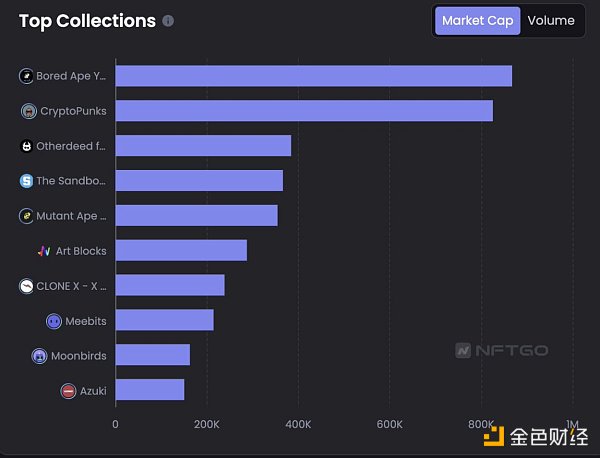This screenshot has height=458, width=600.
Task: Click the Mutant Ape collection icon
Action: click(x=26, y=216)
